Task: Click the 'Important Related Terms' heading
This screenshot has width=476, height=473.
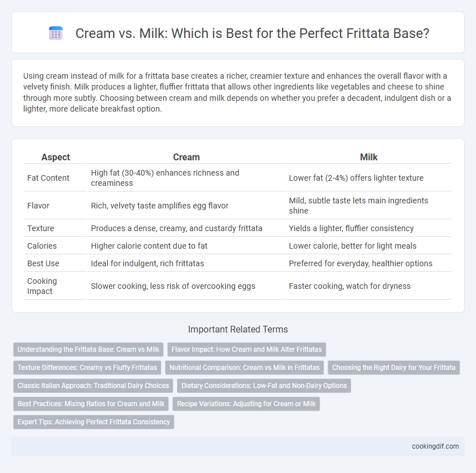Action: click(x=238, y=330)
